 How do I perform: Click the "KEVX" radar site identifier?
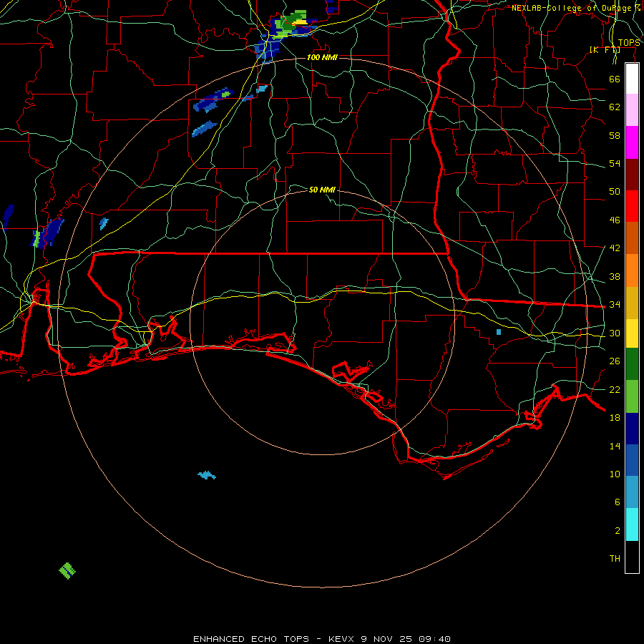[x=341, y=639]
